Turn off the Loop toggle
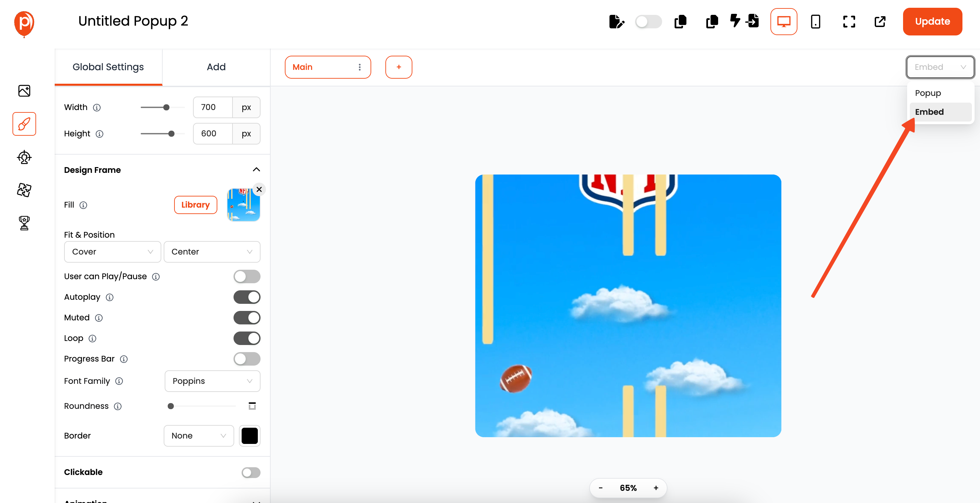This screenshot has width=980, height=503. [x=247, y=338]
